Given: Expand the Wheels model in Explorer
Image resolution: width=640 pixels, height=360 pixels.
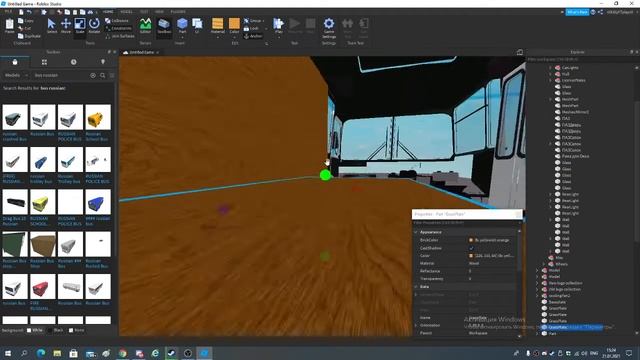Looking at the screenshot, I should point(544,264).
